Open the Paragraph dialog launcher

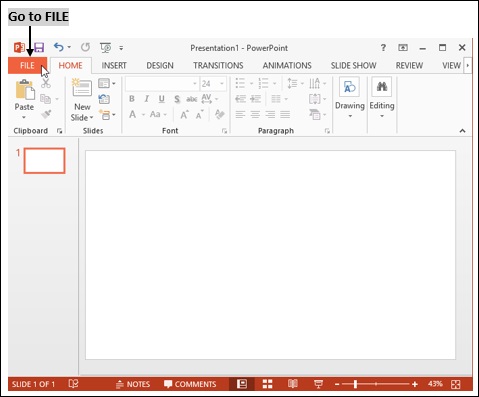(327, 131)
